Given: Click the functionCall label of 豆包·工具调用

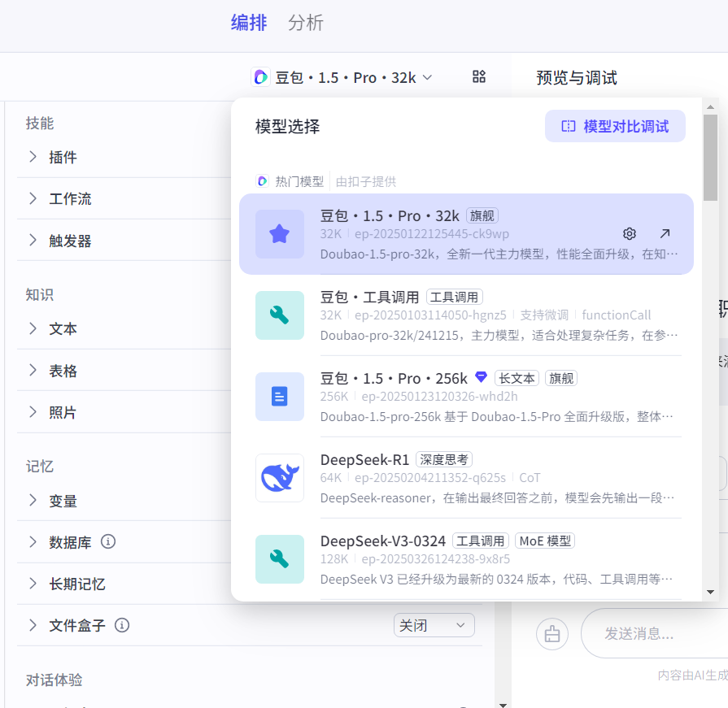Looking at the screenshot, I should pyautogui.click(x=616, y=315).
